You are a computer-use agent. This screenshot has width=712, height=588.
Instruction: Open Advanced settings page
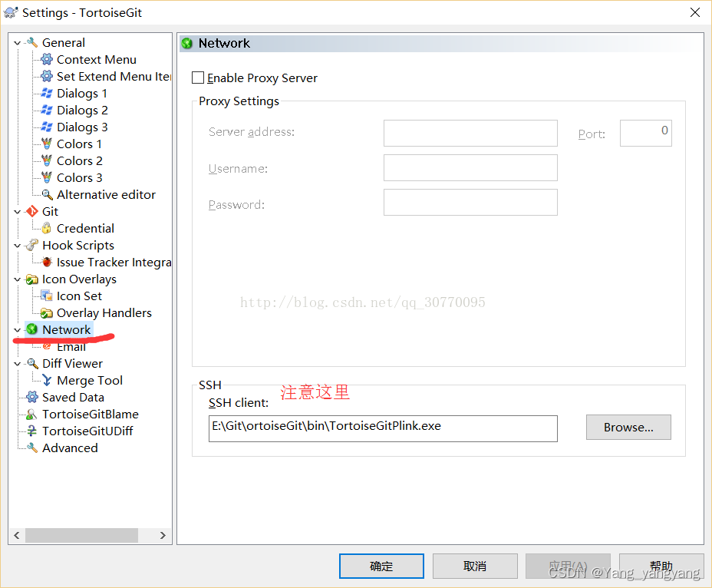[70, 448]
